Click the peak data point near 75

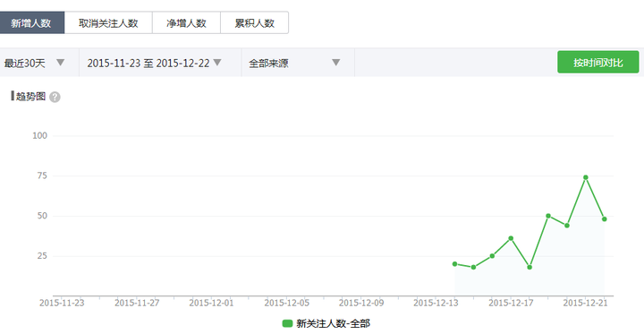click(x=586, y=177)
